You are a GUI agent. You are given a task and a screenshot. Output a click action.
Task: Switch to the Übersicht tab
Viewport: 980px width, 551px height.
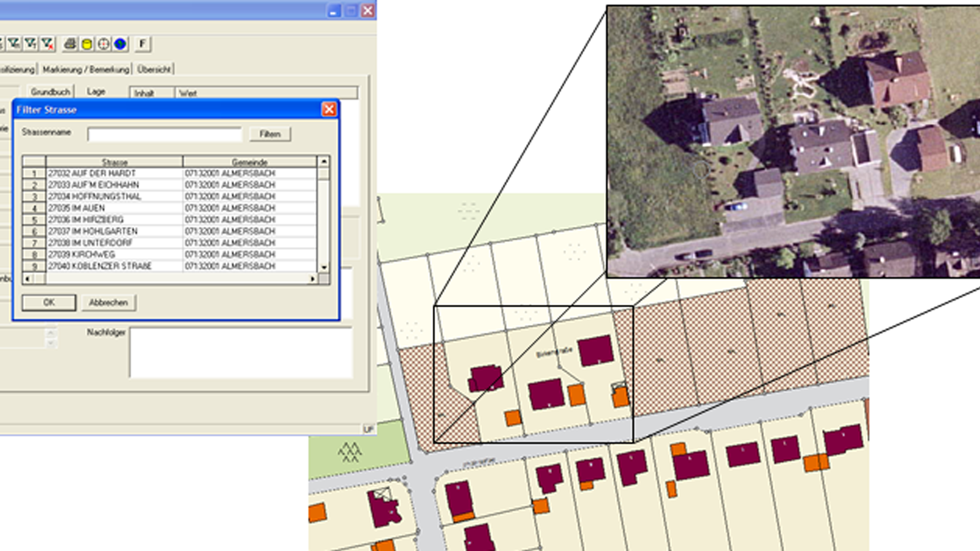[x=154, y=69]
